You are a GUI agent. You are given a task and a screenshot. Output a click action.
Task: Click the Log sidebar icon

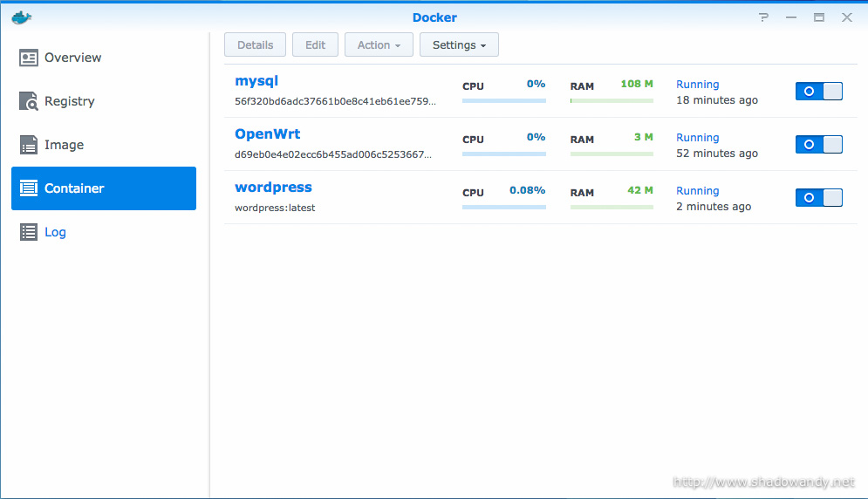(28, 232)
